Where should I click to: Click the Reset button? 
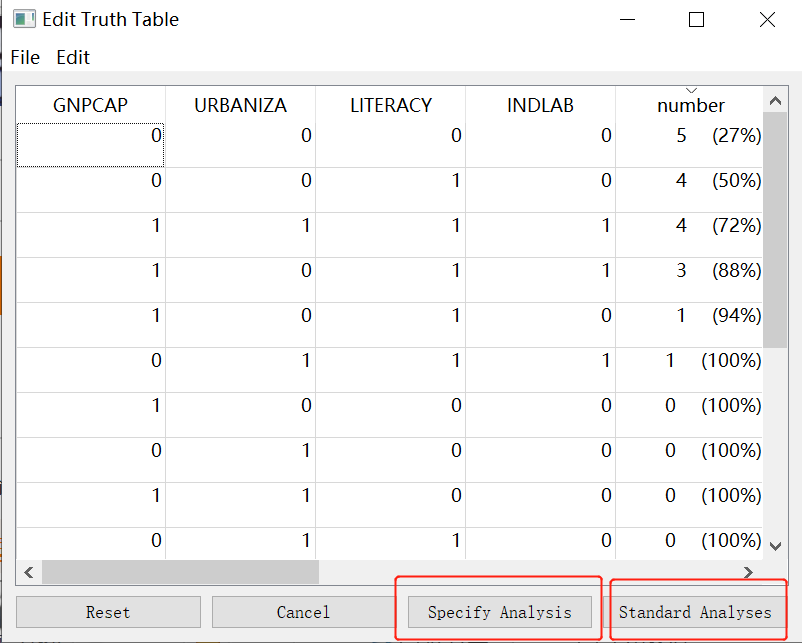click(108, 612)
